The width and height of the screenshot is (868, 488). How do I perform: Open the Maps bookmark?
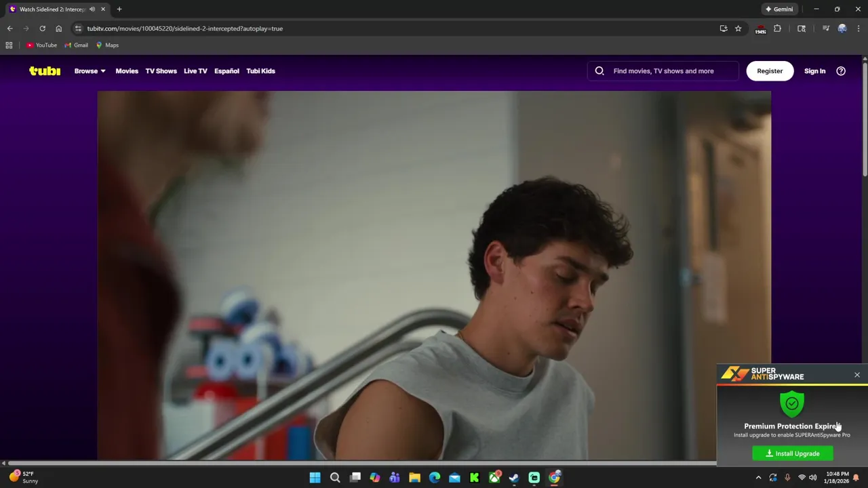tap(107, 45)
